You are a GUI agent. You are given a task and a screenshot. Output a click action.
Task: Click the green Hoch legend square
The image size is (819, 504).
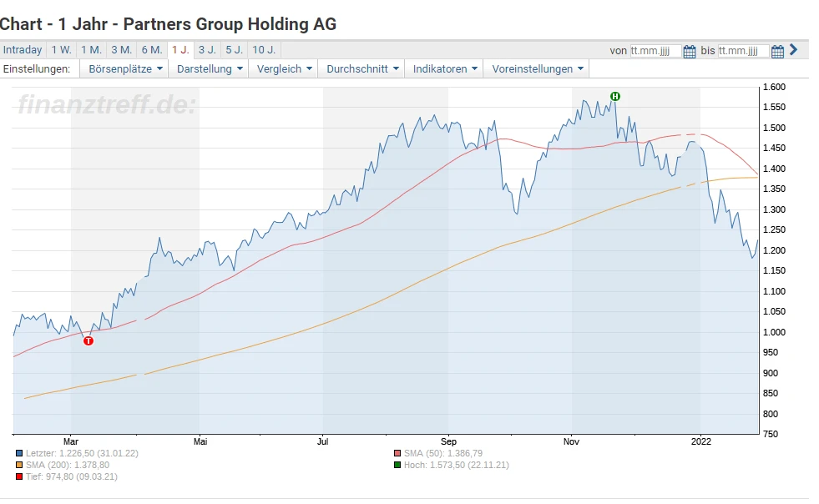(x=397, y=465)
